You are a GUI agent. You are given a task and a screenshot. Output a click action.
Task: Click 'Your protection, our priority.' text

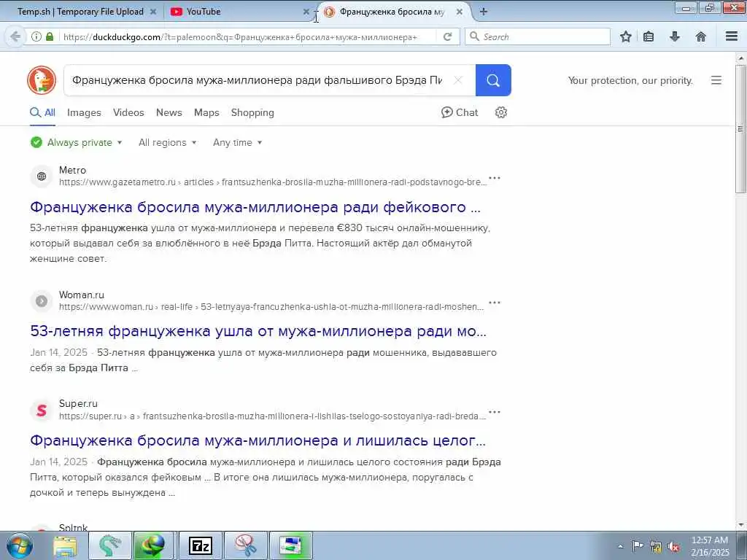coord(630,80)
